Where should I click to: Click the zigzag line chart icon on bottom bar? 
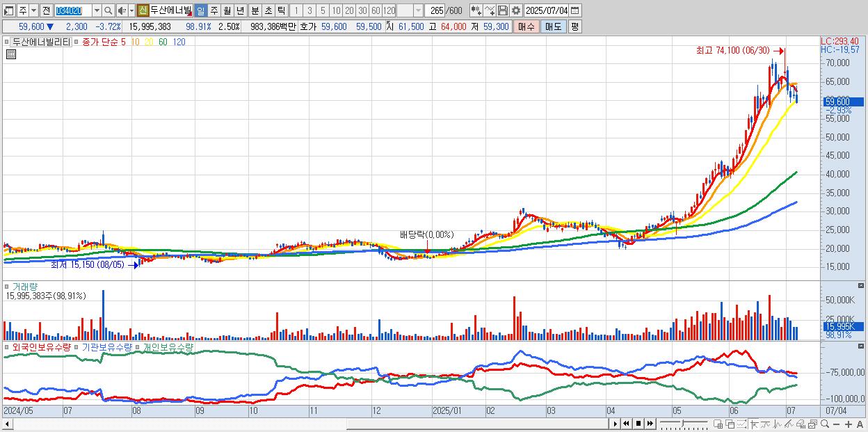[x=778, y=424]
